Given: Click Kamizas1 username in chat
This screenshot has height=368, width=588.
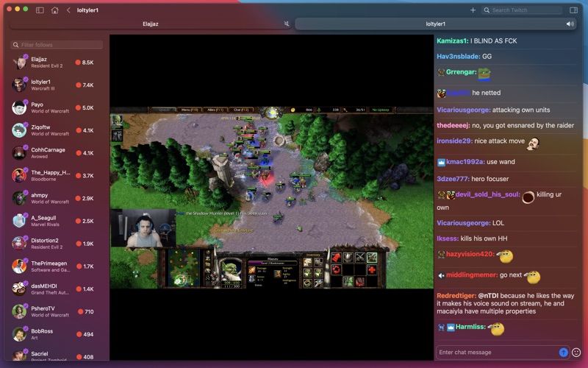Looking at the screenshot, I should 452,41.
